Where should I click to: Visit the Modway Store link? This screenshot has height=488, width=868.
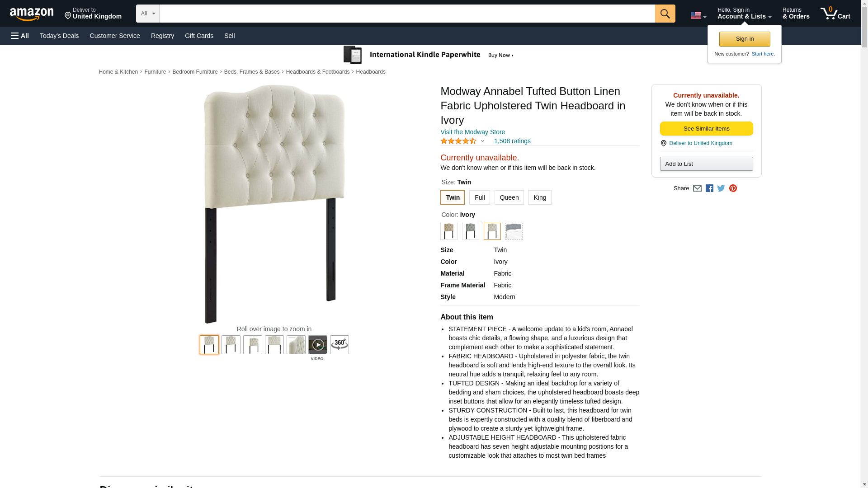point(472,132)
